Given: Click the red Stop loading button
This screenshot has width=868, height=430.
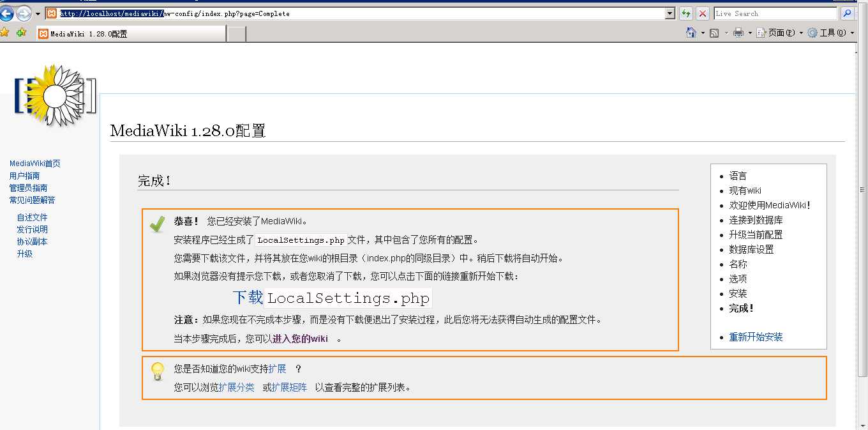Looking at the screenshot, I should point(703,13).
